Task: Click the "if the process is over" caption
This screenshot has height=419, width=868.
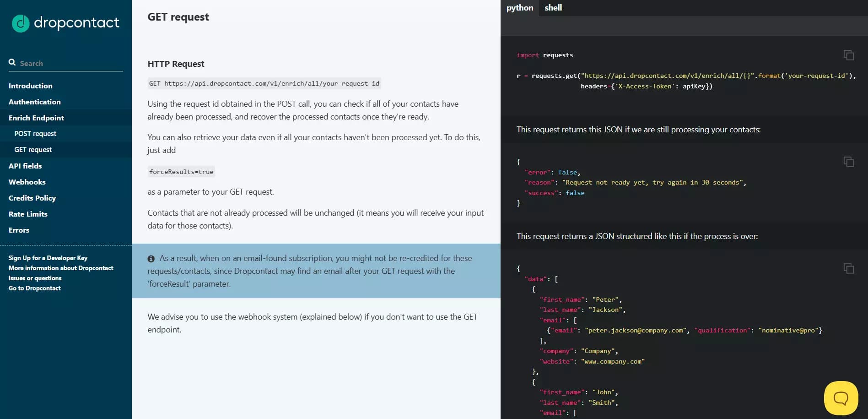Action: [x=637, y=236]
